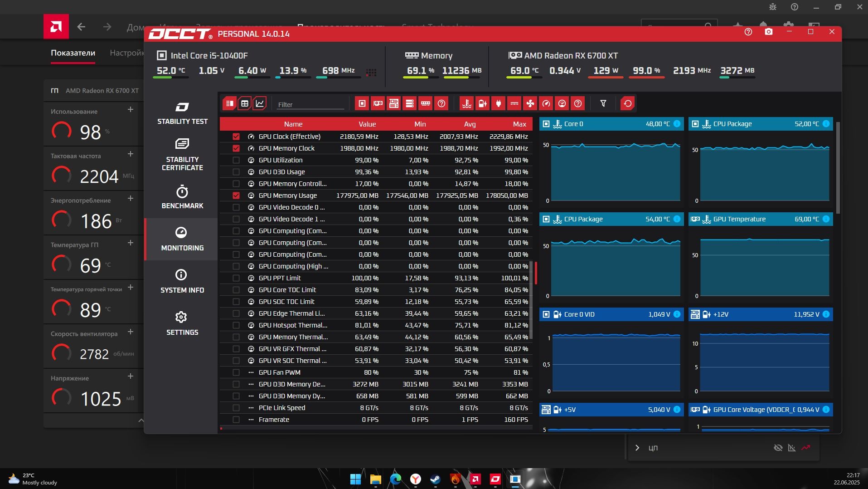This screenshot has width=868, height=489.
Task: Check the GPU Fan PWM checkbox
Action: (236, 372)
